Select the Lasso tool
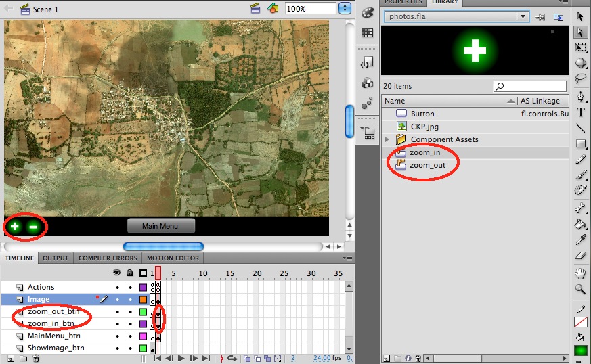 pyautogui.click(x=580, y=78)
